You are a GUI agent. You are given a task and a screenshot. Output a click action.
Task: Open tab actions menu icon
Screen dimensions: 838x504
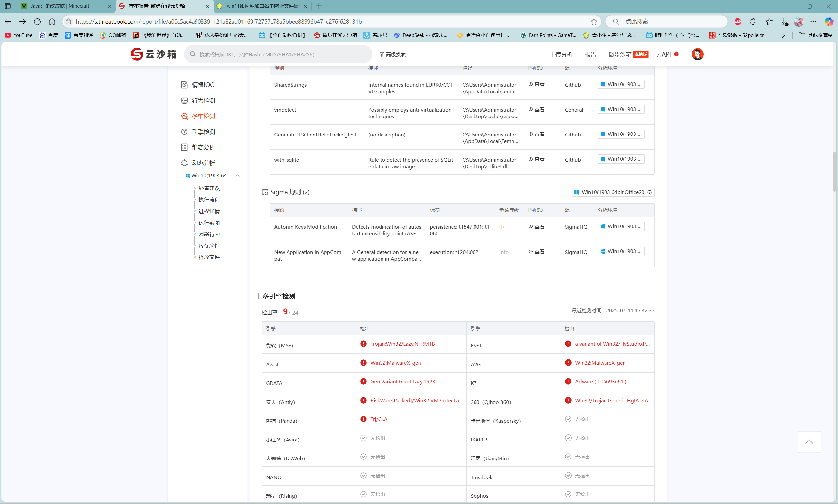coord(8,6)
